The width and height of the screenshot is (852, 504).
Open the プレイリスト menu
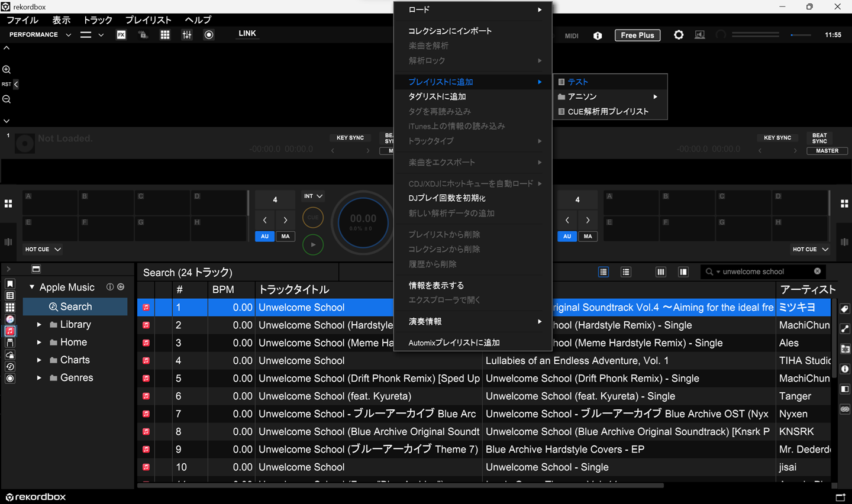click(x=148, y=20)
